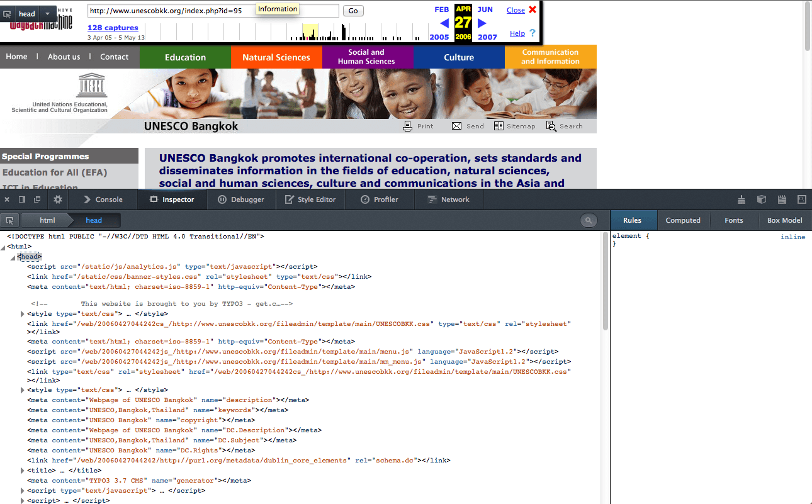The image size is (812, 504).
Task: Open the Culture menu
Action: 459,57
